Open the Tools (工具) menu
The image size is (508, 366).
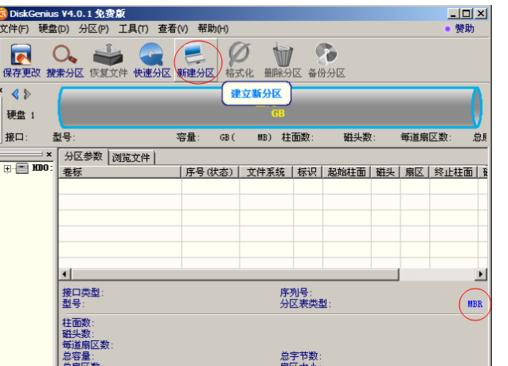(x=133, y=29)
